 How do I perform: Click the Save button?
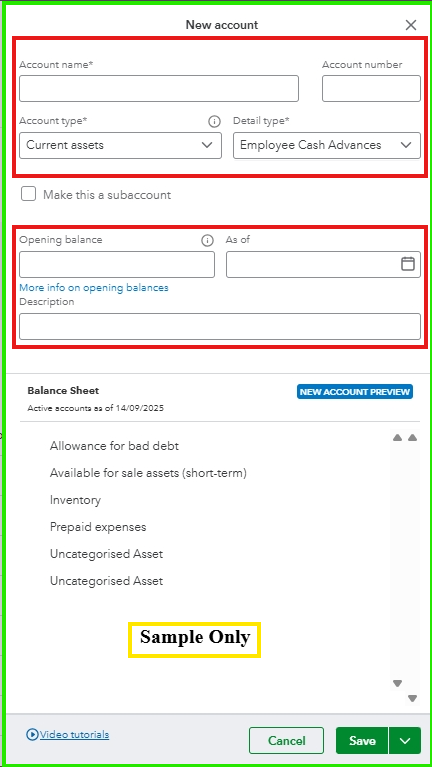tap(362, 741)
